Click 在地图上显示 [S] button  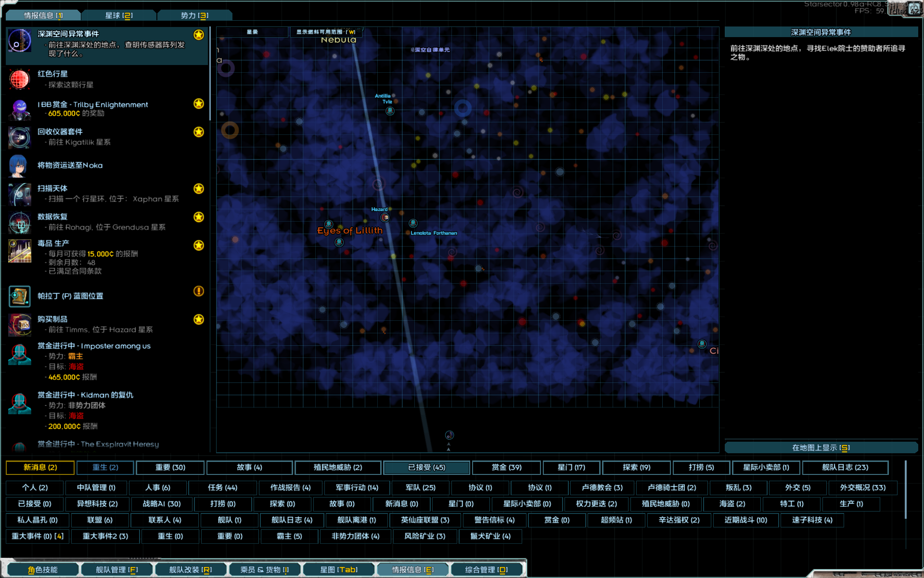pos(821,447)
